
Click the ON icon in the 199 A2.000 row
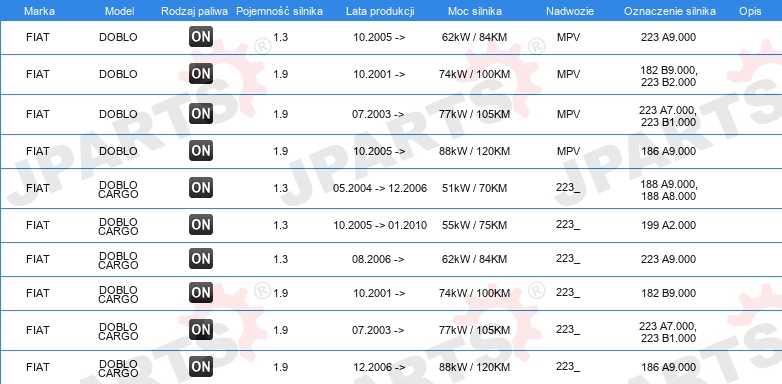tap(201, 225)
